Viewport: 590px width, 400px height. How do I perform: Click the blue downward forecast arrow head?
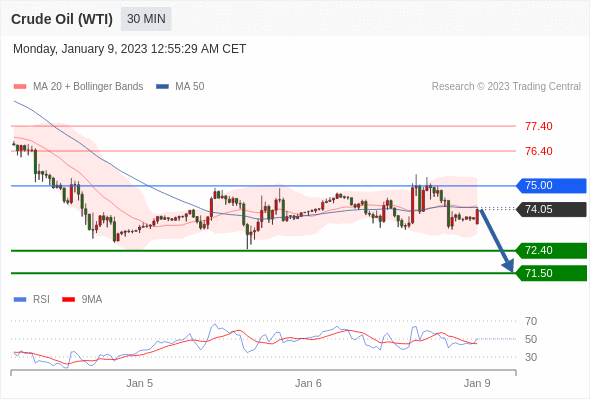coord(508,265)
